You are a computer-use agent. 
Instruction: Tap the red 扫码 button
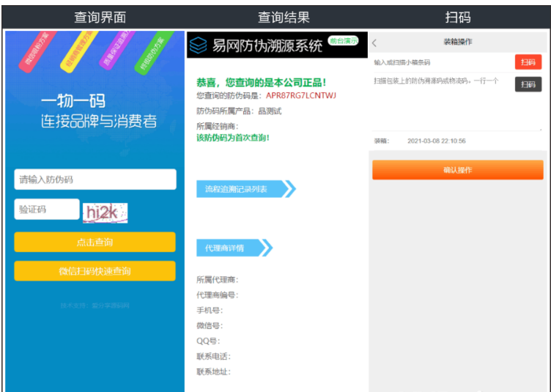point(528,62)
